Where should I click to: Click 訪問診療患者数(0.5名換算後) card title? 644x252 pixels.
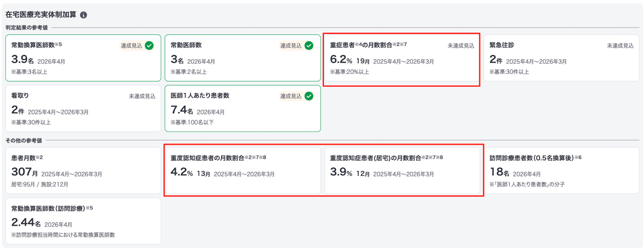pos(535,158)
